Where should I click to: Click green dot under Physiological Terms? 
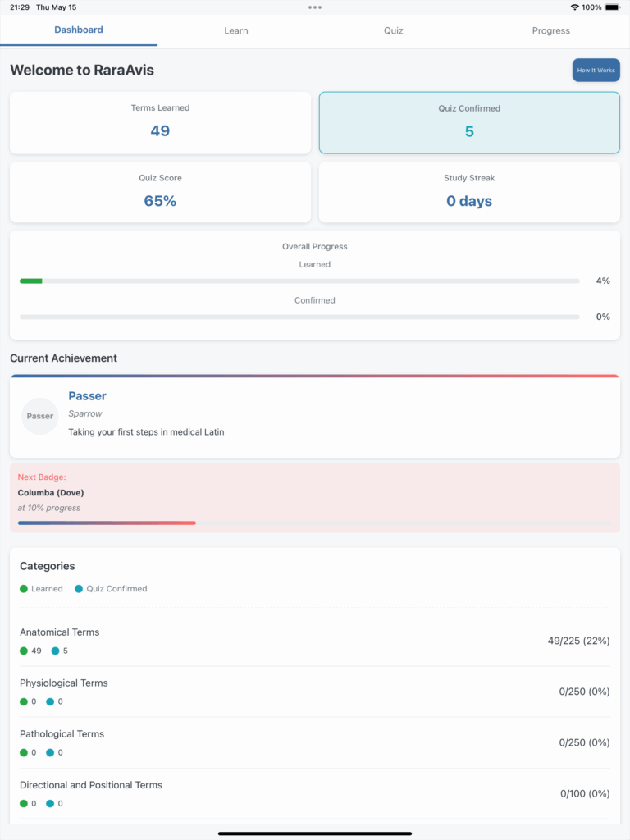click(24, 702)
